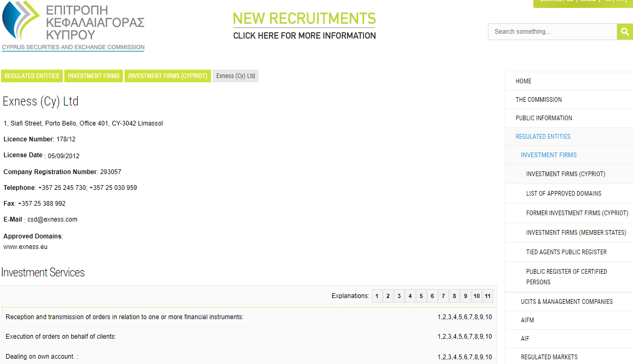Click explanation number 3 button

point(399,296)
